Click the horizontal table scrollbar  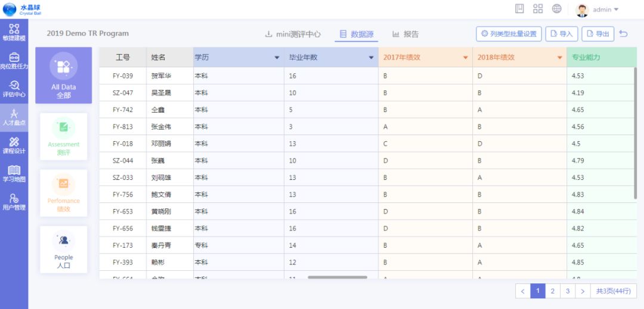[x=338, y=277]
